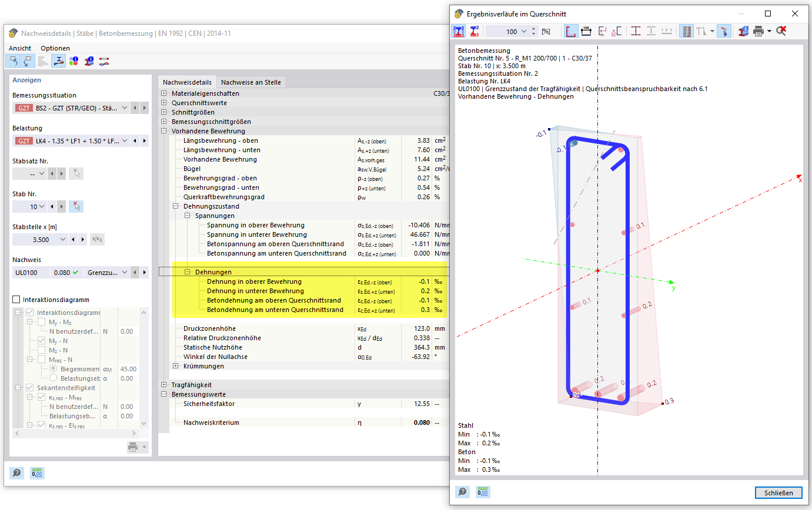Click the x/x0 relative position button
Image resolution: width=812 pixels, height=510 pixels.
pos(97,239)
